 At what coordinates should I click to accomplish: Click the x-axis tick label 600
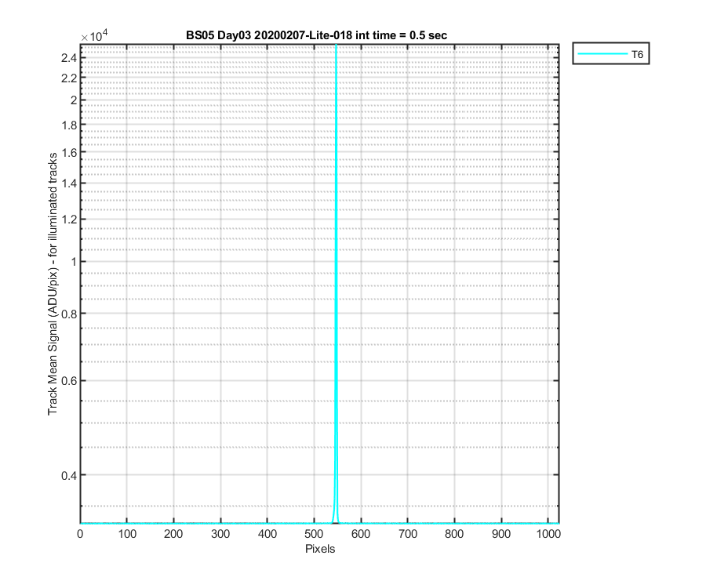(x=361, y=534)
